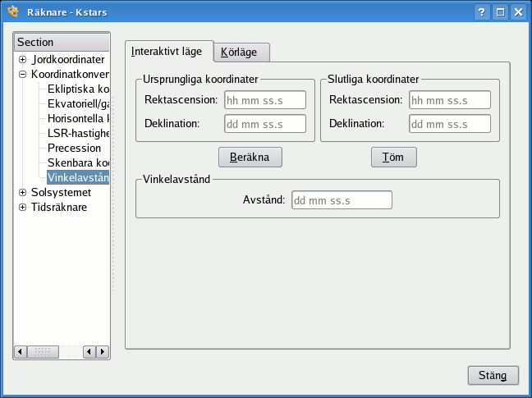The width and height of the screenshot is (532, 398).
Task: Expand the Jordkoordinater tree node
Action: [22, 60]
